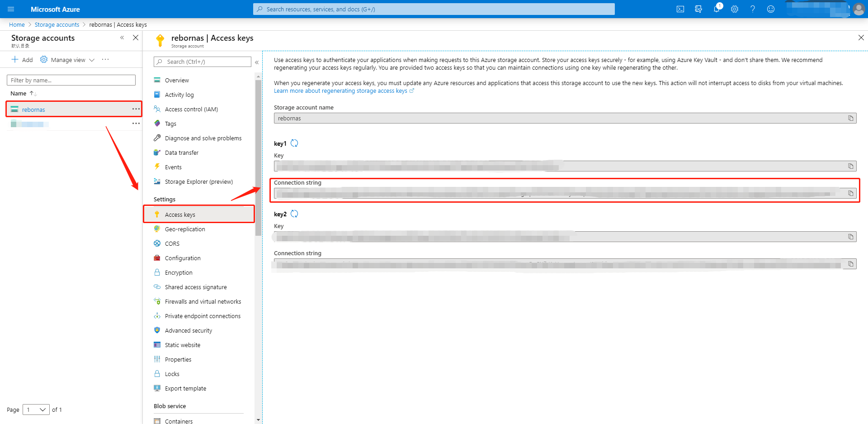Screen dimensions: 868x424
Task: Open Learn more about regenerating keys link
Action: click(x=340, y=91)
